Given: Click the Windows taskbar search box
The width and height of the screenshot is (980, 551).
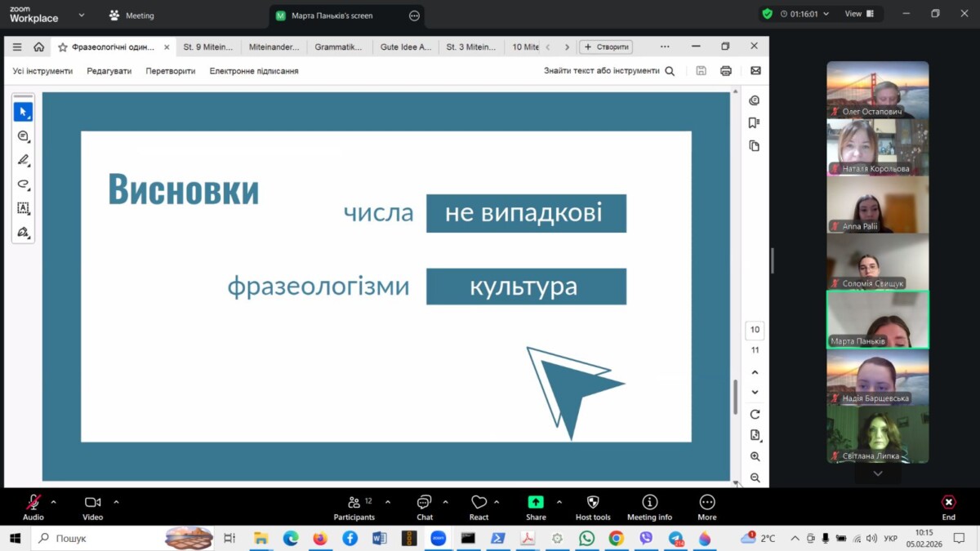Looking at the screenshot, I should pos(98,539).
